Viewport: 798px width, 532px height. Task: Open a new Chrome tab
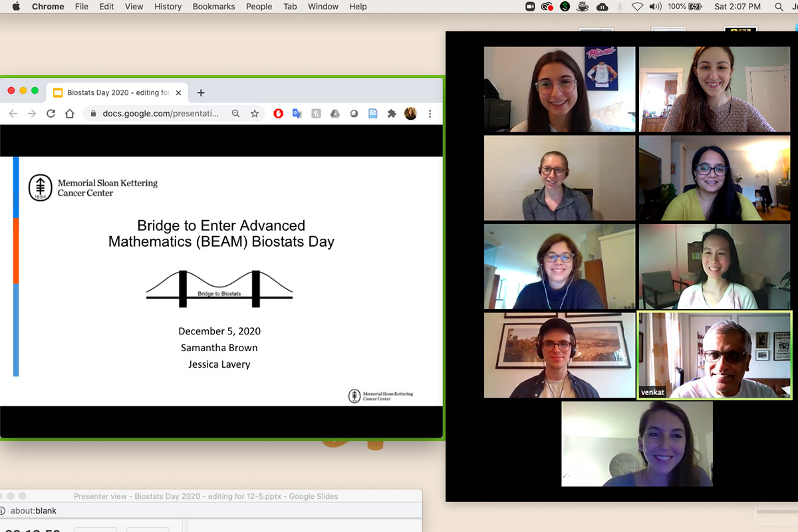point(201,93)
